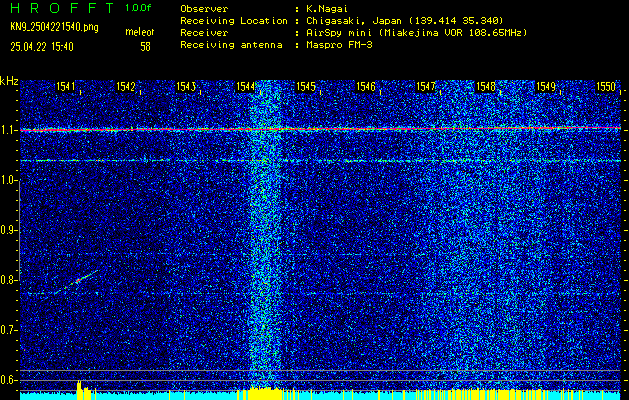Click the 0.6 kHz axis label
Screen dimensions: 629x400
[x=9, y=380]
